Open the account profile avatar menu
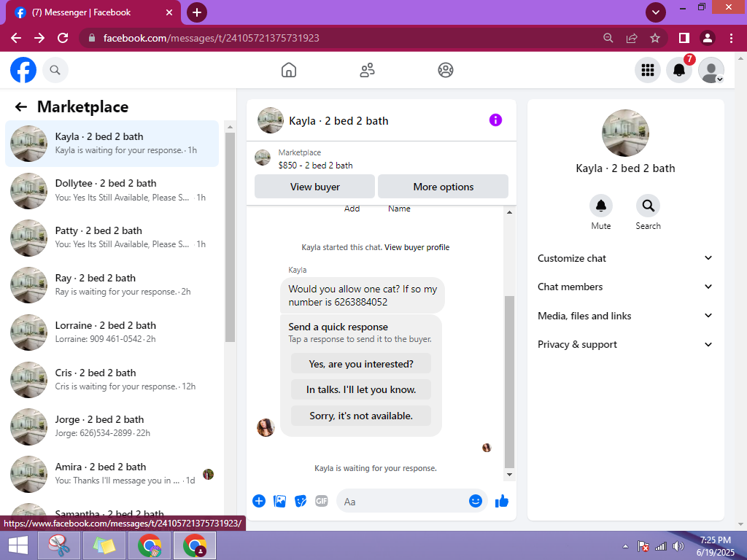747x560 pixels. pyautogui.click(x=711, y=70)
